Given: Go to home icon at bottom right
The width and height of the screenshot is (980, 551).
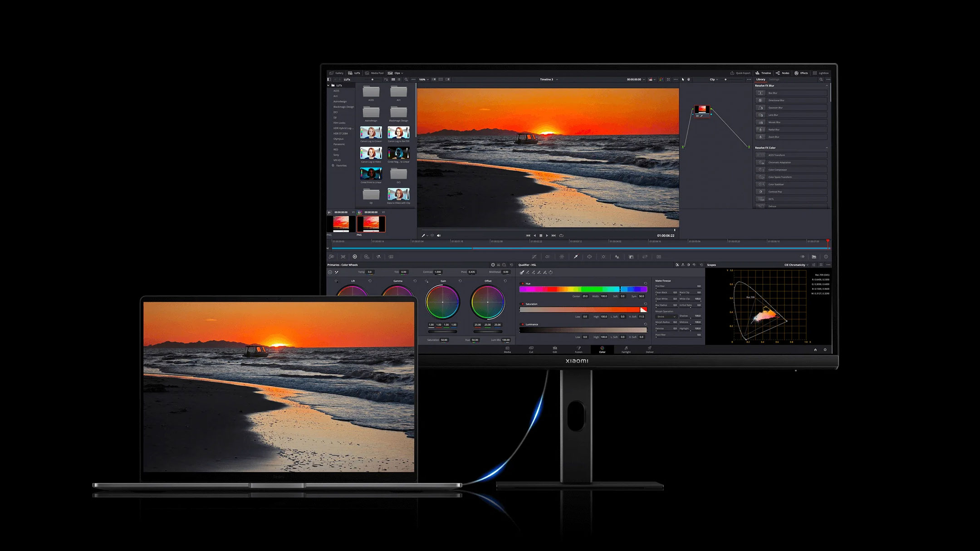Looking at the screenshot, I should (x=815, y=350).
